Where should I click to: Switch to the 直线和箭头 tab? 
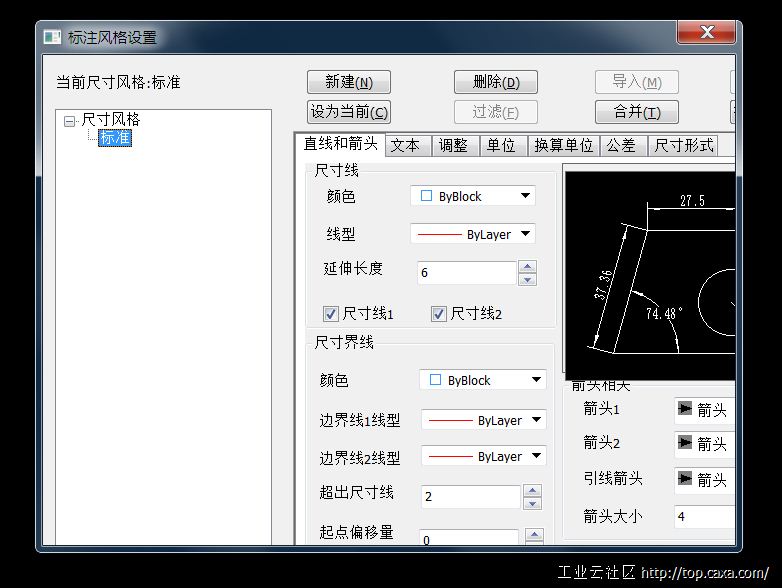click(340, 144)
